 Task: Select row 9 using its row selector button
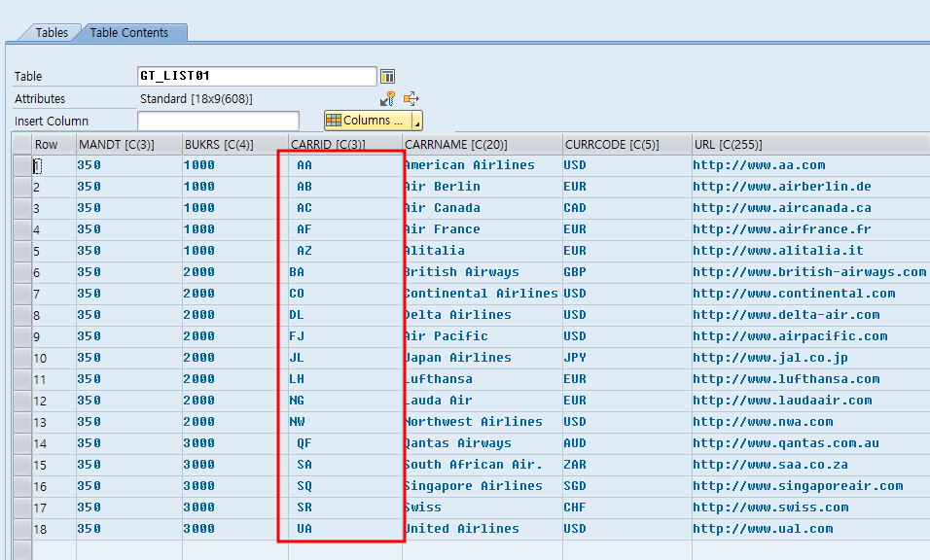[x=22, y=336]
